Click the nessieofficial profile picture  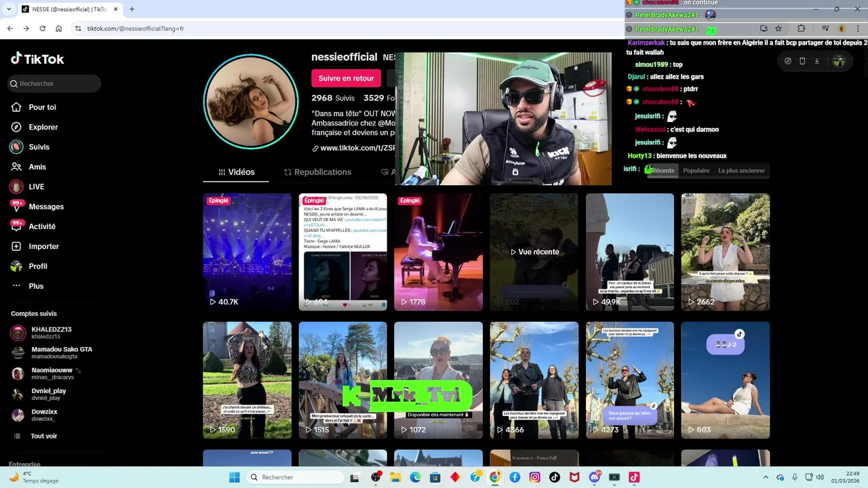[x=251, y=102]
